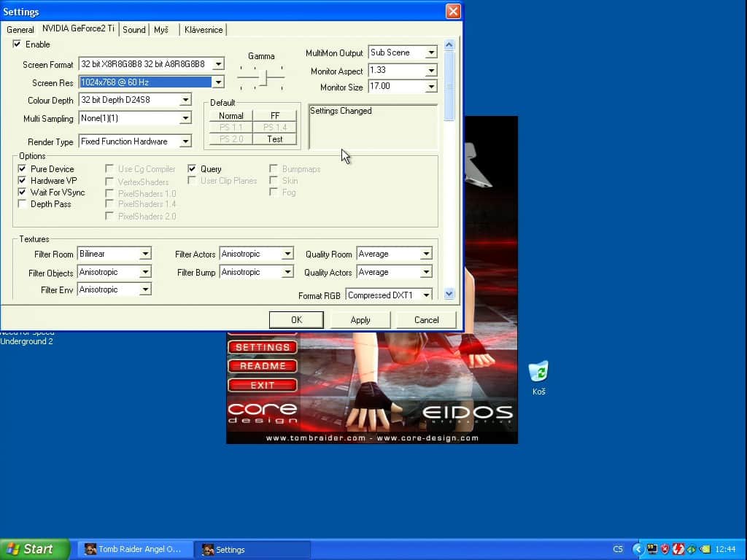The image size is (747, 560).
Task: Click the scroll down arrow in Settings
Action: (x=449, y=294)
